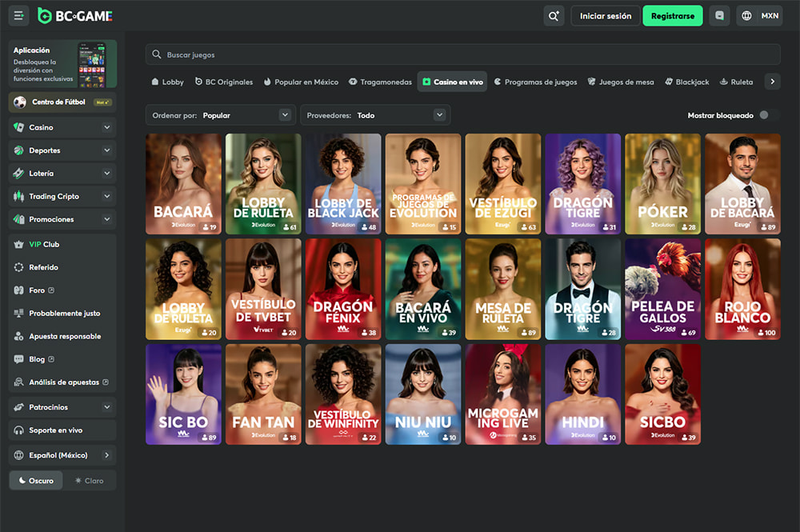Click the Referido icon
Screen dimensions: 800x532
pyautogui.click(x=19, y=267)
